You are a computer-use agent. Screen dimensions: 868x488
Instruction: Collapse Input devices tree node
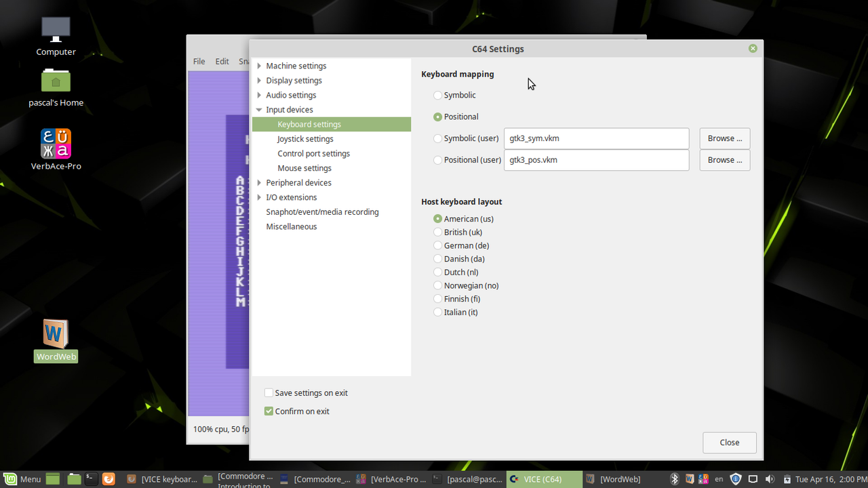(259, 110)
